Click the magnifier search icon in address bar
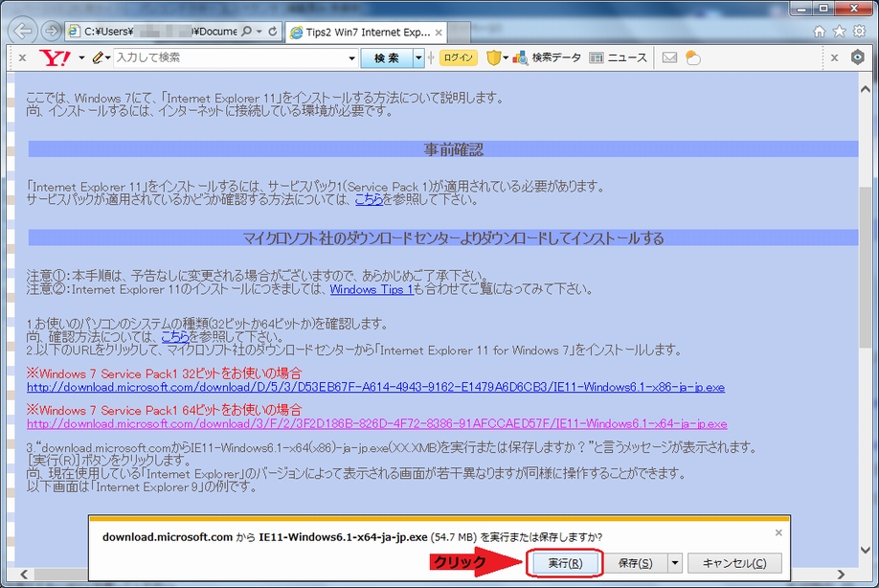879x588 pixels. [246, 32]
